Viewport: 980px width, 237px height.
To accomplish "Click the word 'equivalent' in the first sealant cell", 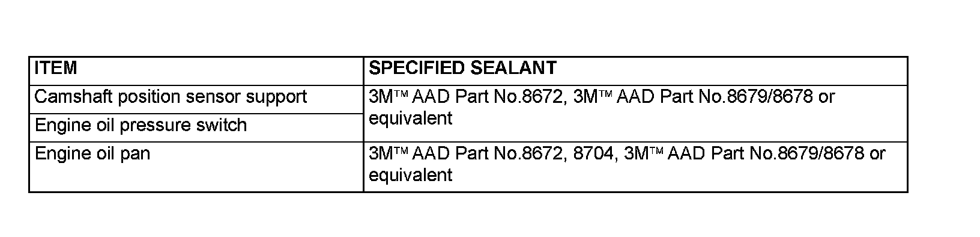I will tap(410, 118).
